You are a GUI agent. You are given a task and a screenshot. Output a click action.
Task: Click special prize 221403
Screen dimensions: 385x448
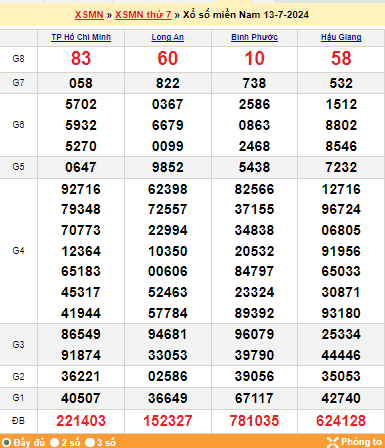coord(81,421)
